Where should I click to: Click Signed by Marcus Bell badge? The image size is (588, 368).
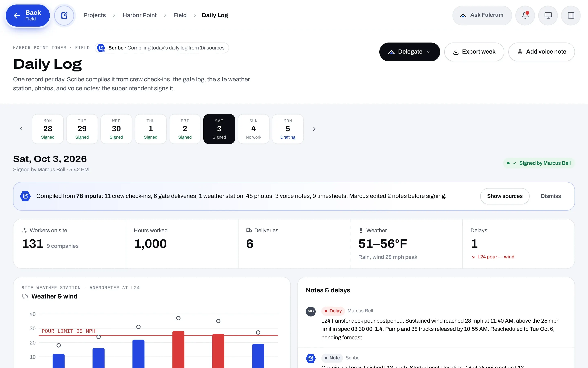click(539, 163)
